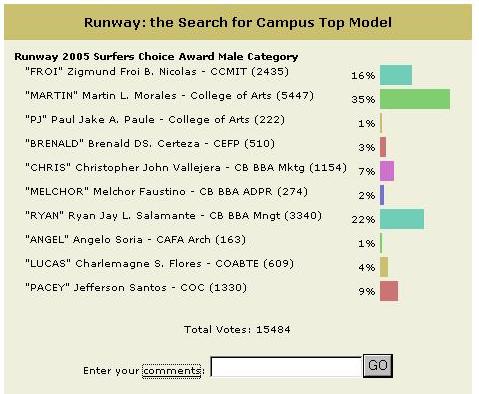The width and height of the screenshot is (479, 394).
Task: Click the Runway Campus Top Model header
Action: [238, 23]
